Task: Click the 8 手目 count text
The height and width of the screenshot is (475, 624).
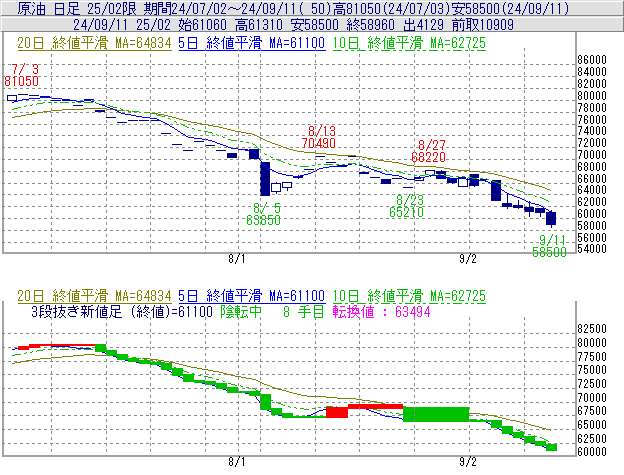Action: click(304, 311)
